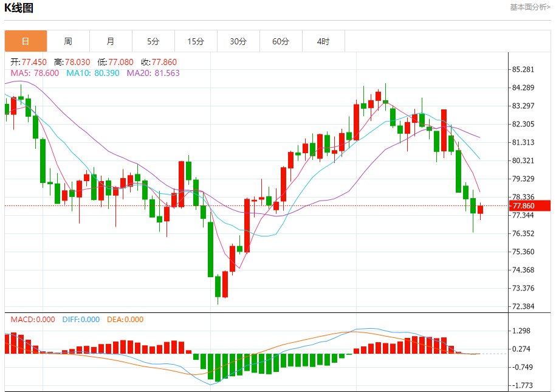Screen dimensions: 556x392
Task: Open the 基本面分析 link
Action: (530, 7)
